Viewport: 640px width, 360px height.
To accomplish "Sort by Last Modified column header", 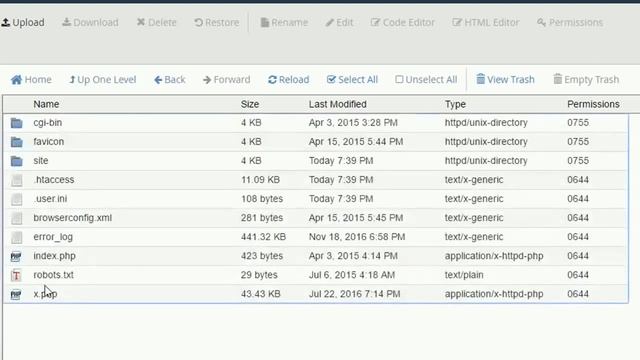I will 338,104.
